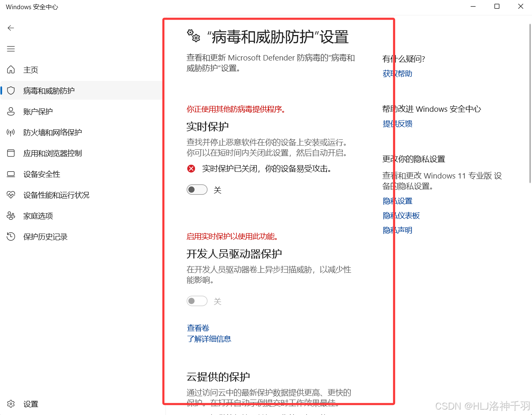Click the 开发人员驱动器保护 heading
The width and height of the screenshot is (532, 415).
click(x=234, y=254)
